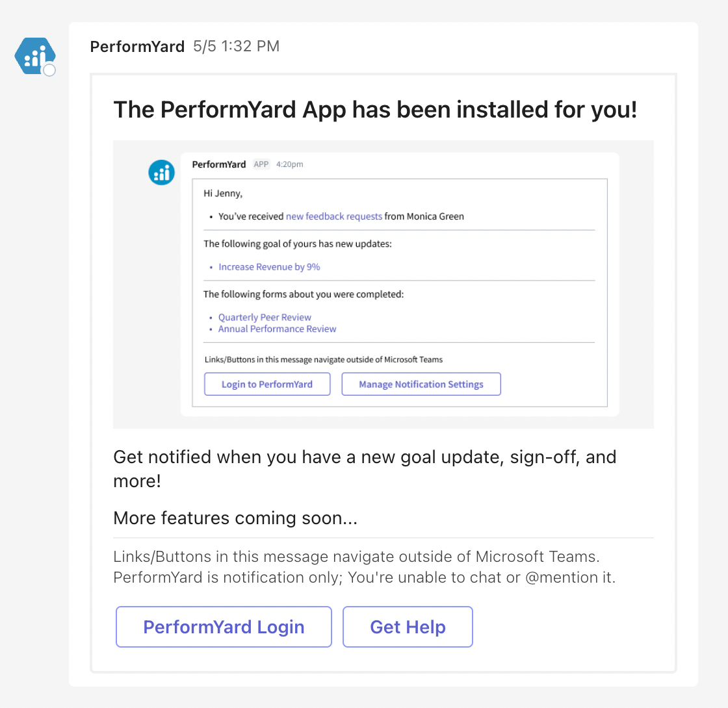
Task: Click the 'More features coming soon...' text
Action: (x=235, y=518)
